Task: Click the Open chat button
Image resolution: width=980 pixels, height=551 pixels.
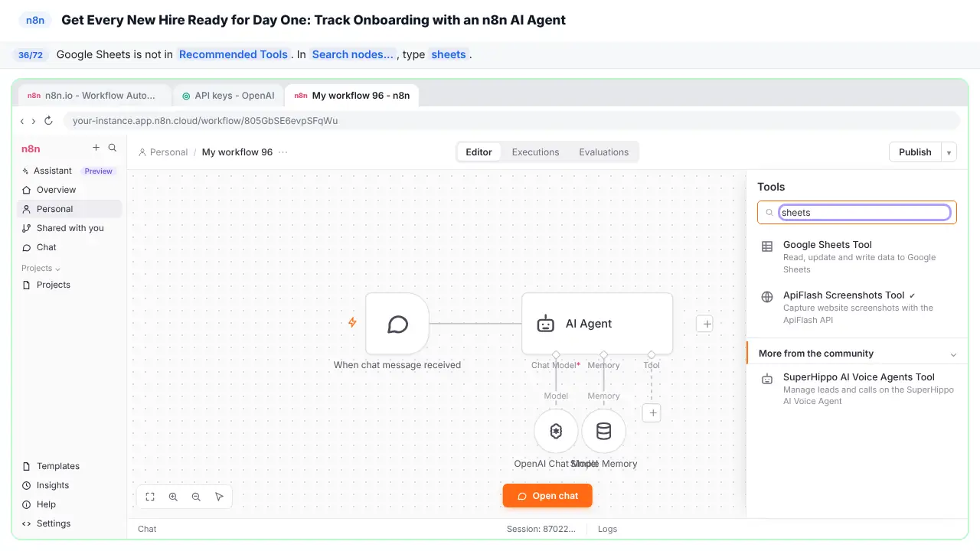Action: tap(547, 496)
